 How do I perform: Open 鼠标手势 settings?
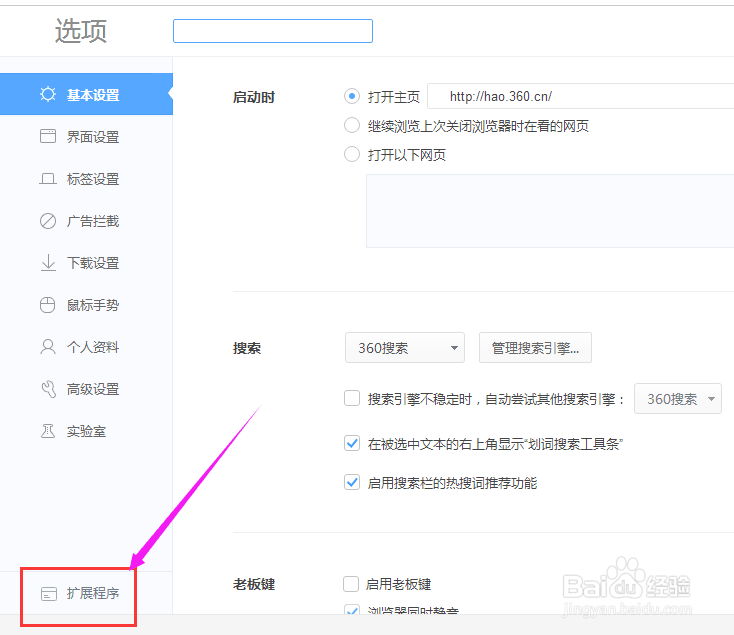tap(86, 305)
